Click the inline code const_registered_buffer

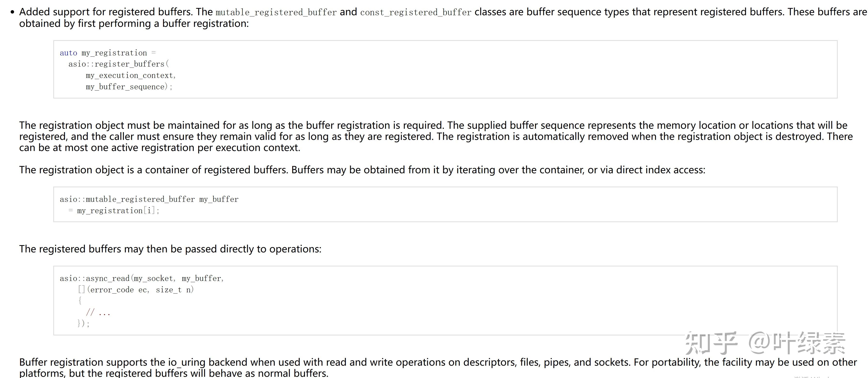pos(416,12)
